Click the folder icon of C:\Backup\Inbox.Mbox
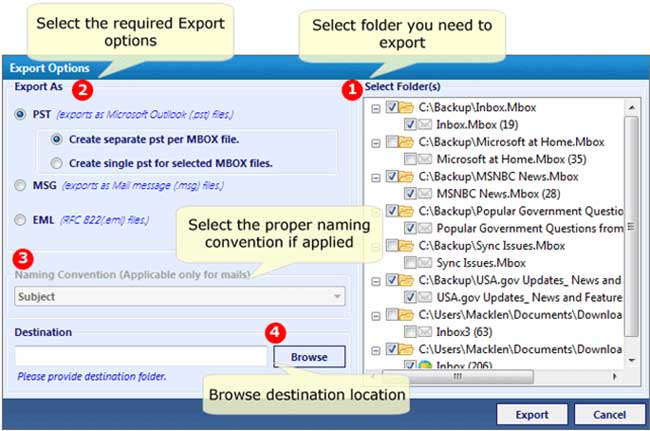This screenshot has width=650, height=431. [406, 107]
